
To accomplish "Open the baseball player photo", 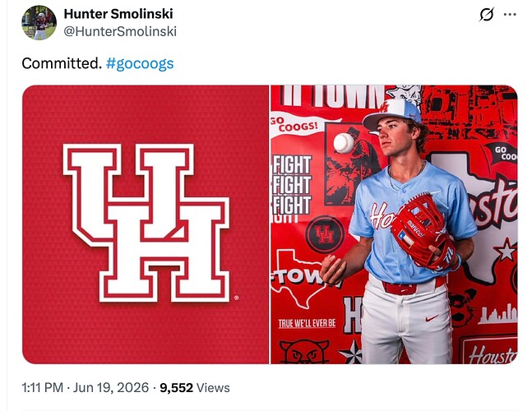I will coord(394,224).
